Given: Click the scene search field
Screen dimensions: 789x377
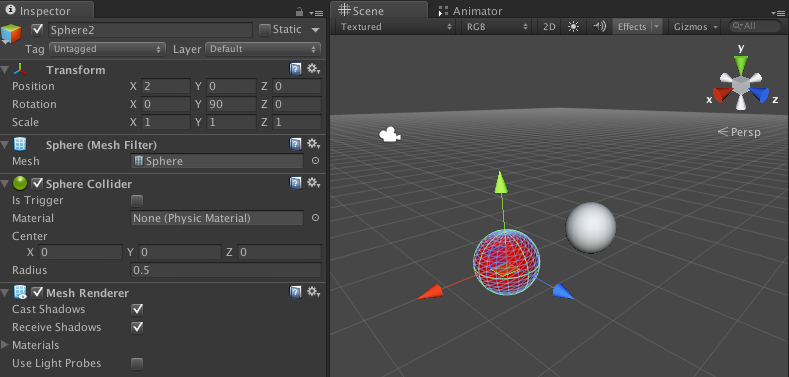Looking at the screenshot, I should pyautogui.click(x=756, y=26).
